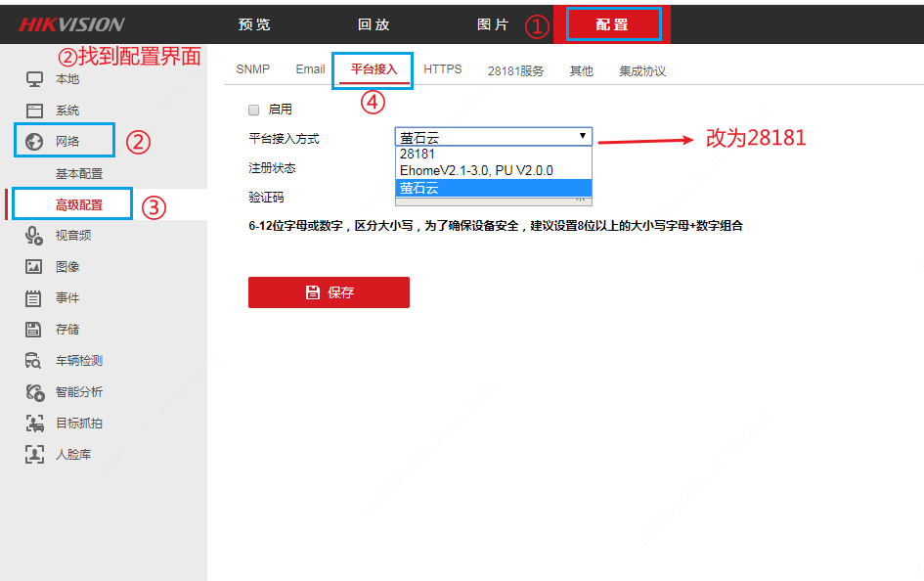Image resolution: width=924 pixels, height=581 pixels.
Task: Open the 车辆检测 sidebar item
Action: [x=79, y=361]
